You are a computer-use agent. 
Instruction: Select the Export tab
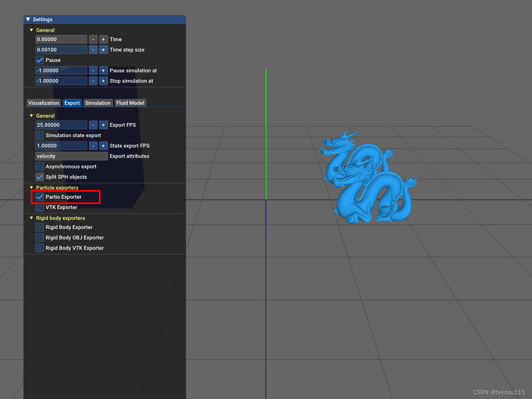coord(72,103)
